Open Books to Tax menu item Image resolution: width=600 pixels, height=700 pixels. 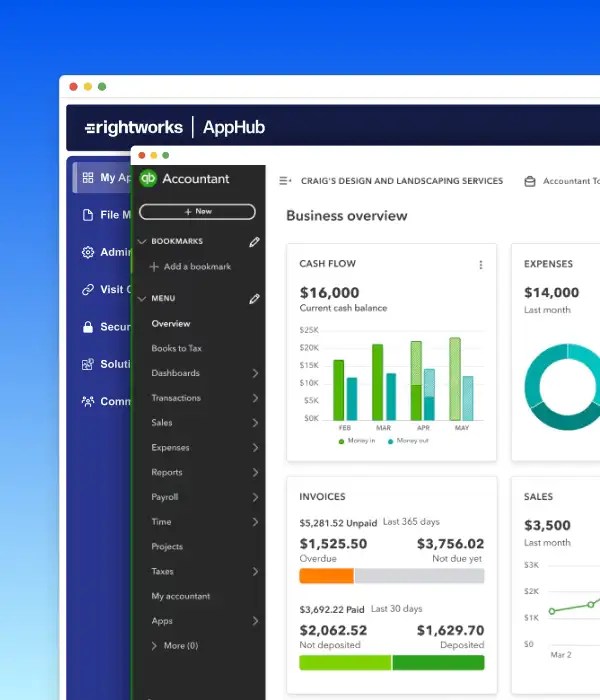click(176, 348)
